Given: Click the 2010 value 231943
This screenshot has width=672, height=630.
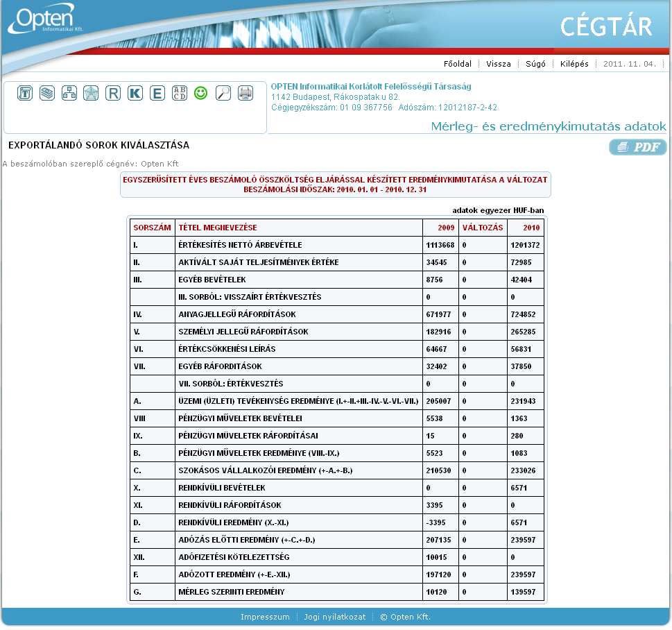Looking at the screenshot, I should [523, 401].
